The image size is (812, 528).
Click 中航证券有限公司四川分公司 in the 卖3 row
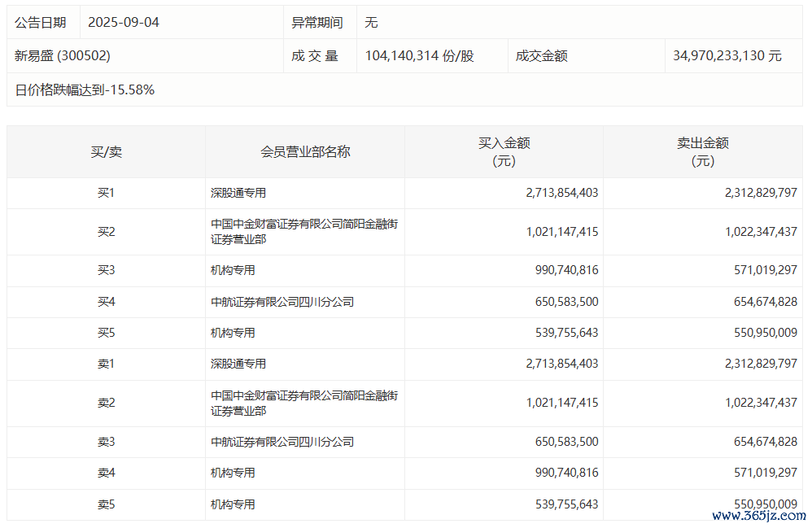point(282,442)
